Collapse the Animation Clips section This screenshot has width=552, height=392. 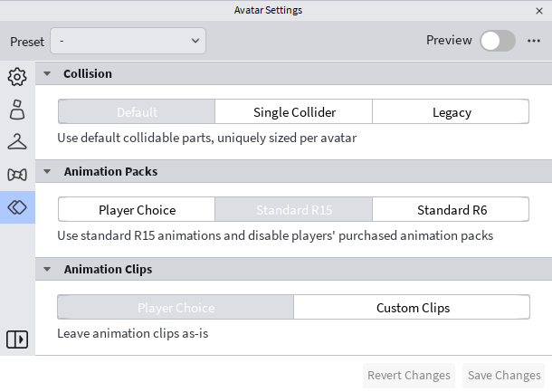tap(47, 269)
